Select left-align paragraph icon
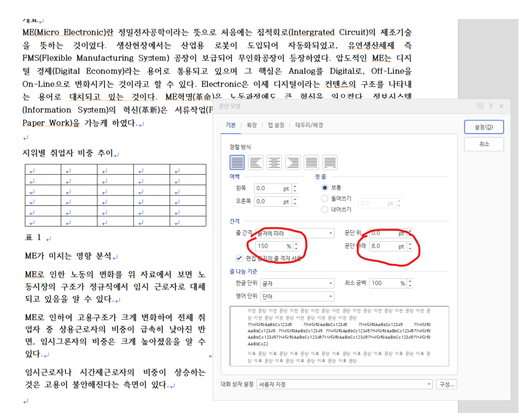 pyautogui.click(x=256, y=162)
